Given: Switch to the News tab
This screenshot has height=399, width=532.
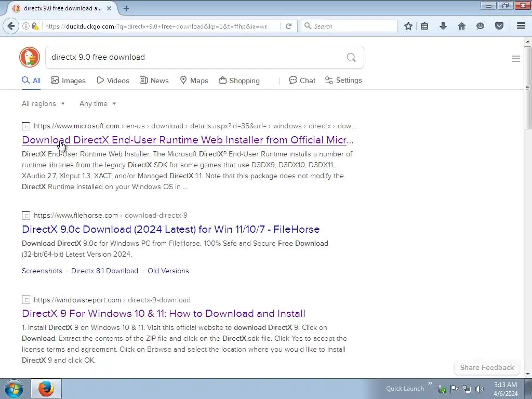Looking at the screenshot, I should point(154,81).
